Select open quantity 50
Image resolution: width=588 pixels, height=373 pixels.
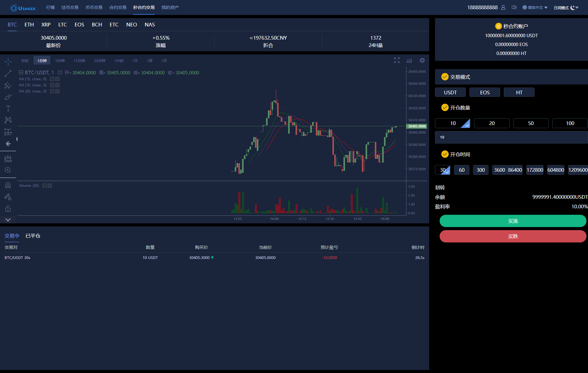531,123
